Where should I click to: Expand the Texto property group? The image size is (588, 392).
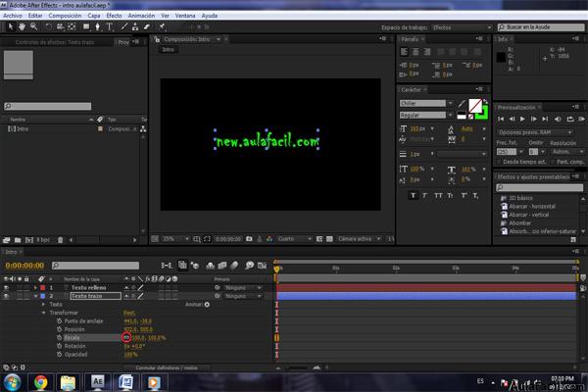point(43,304)
